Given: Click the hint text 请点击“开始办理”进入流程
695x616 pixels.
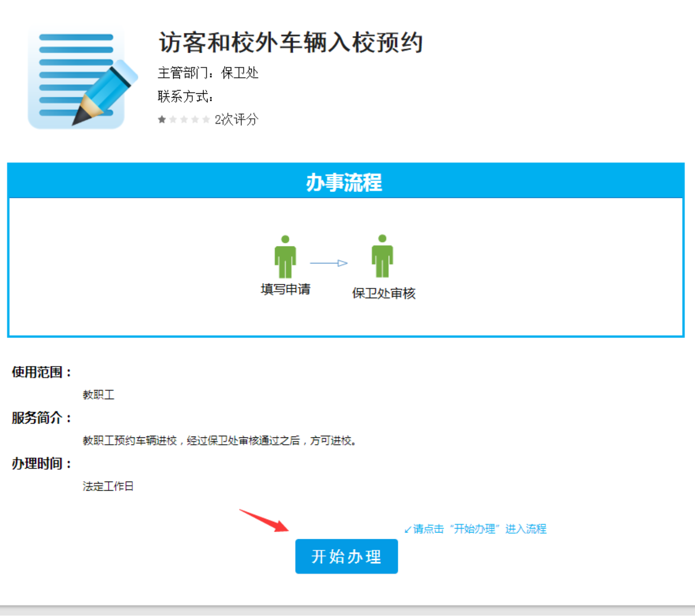Looking at the screenshot, I should 476,529.
